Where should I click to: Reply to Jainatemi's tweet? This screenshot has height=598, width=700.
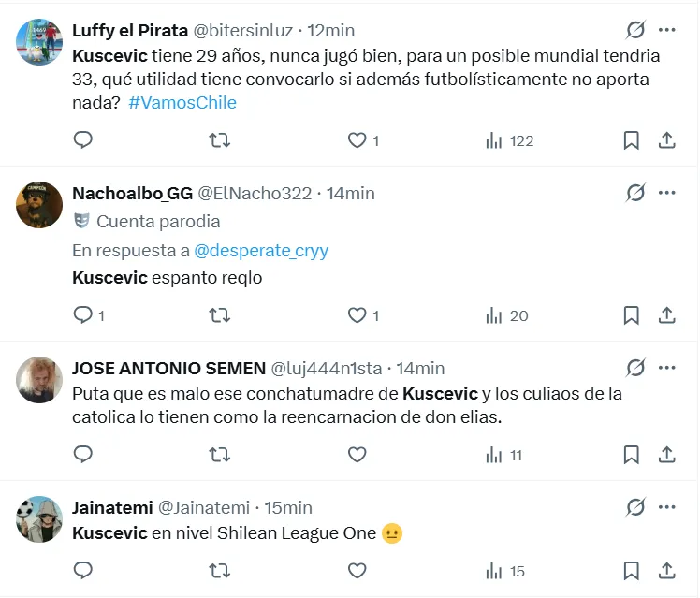point(83,571)
